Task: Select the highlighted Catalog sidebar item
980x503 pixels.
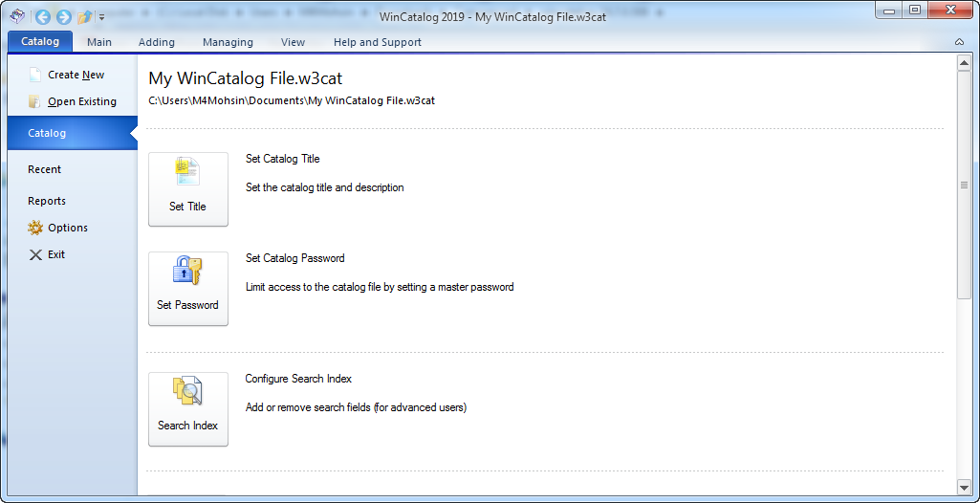Action: click(72, 133)
